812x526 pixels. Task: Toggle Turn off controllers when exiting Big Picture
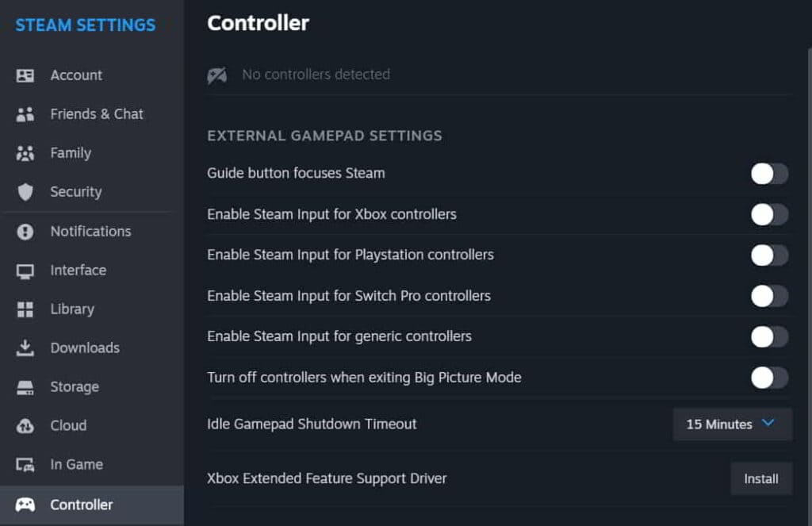click(768, 378)
